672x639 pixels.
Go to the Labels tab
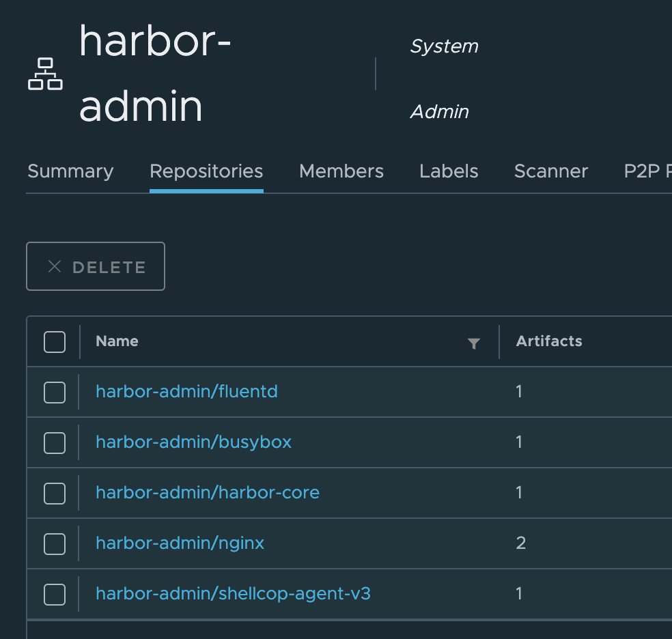[x=449, y=171]
